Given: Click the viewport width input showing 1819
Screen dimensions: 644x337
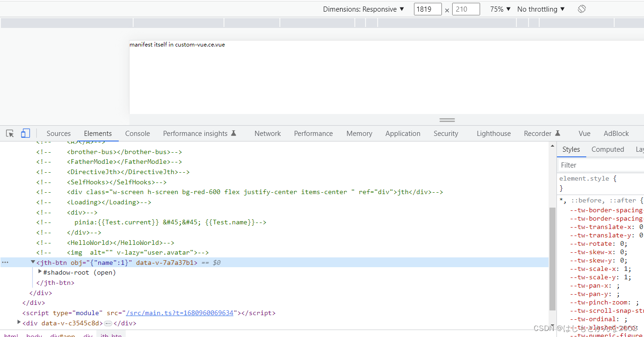Looking at the screenshot, I should tap(427, 8).
